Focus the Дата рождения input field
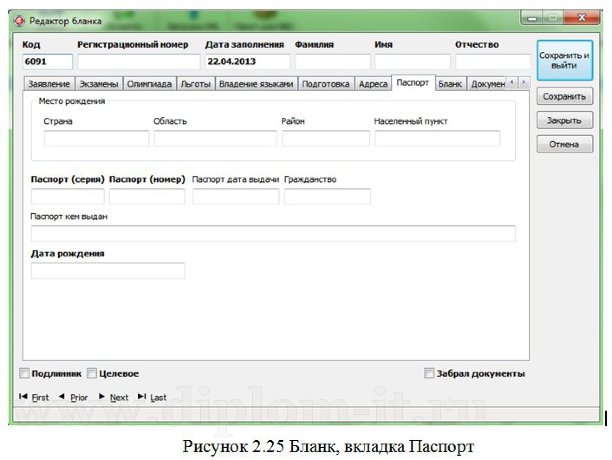The image size is (612, 460). [108, 270]
